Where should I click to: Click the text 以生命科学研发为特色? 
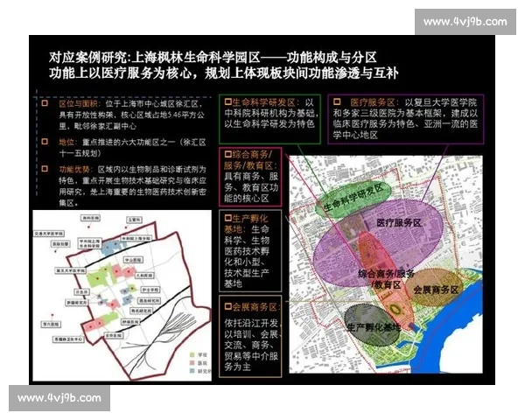pyautogui.click(x=269, y=124)
